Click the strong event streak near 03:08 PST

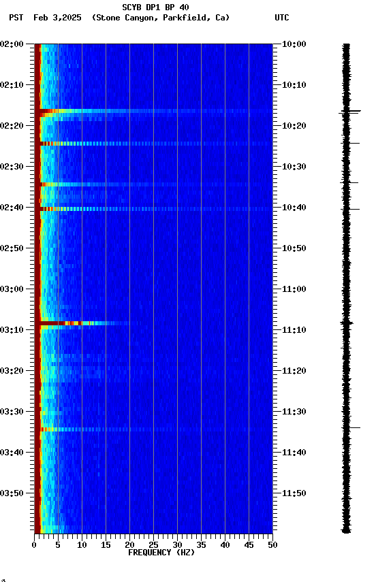(x=88, y=323)
